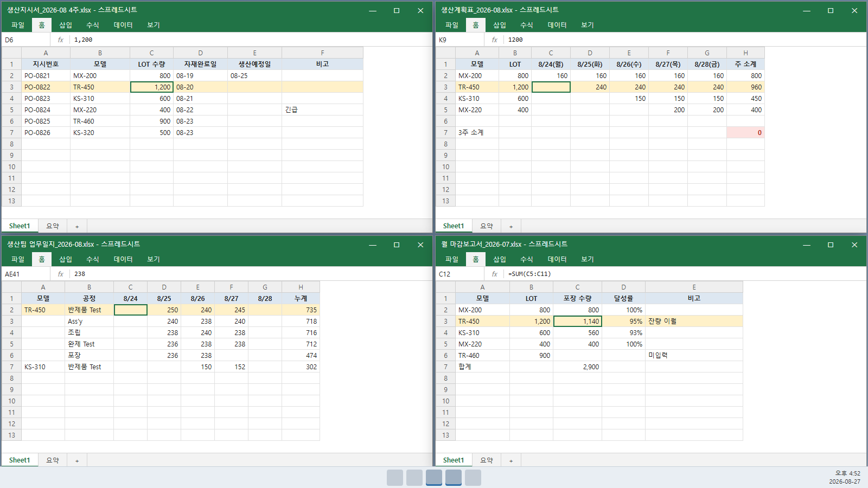Select the red-highlighted 0 cell in 생산계획표
The width and height of the screenshot is (868, 488).
point(745,132)
